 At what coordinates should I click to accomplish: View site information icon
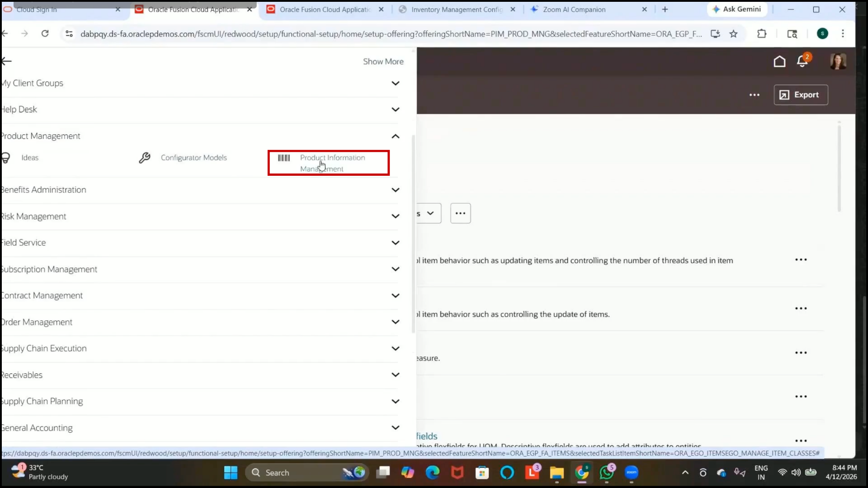(x=69, y=33)
